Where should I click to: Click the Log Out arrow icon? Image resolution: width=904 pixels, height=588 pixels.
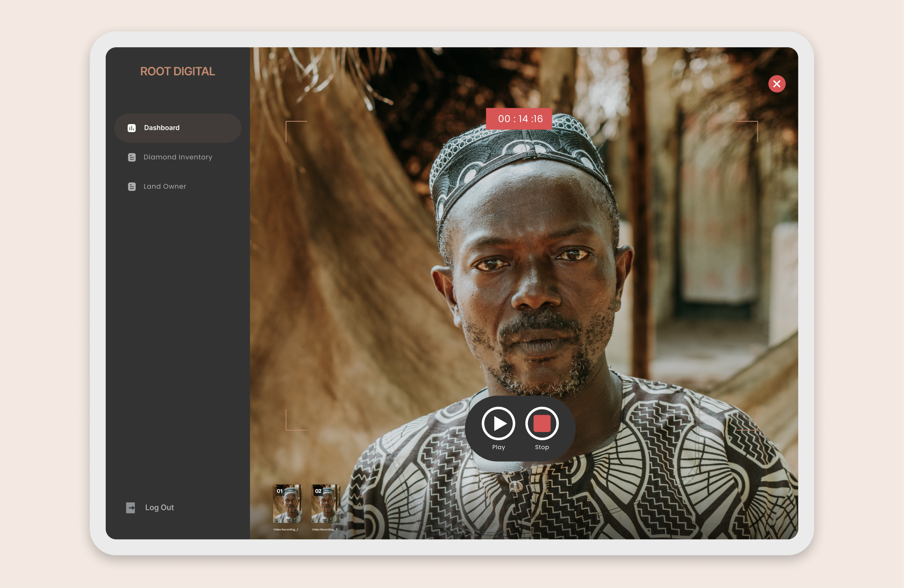click(131, 508)
